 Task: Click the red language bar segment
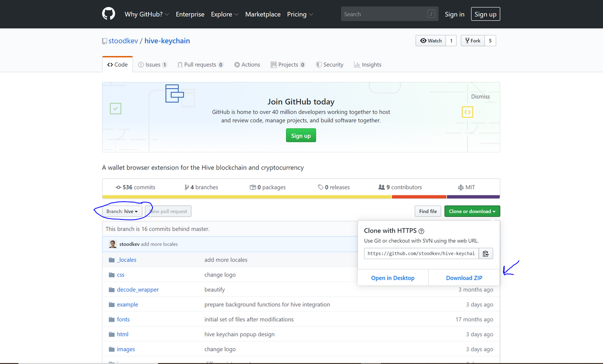coord(419,197)
